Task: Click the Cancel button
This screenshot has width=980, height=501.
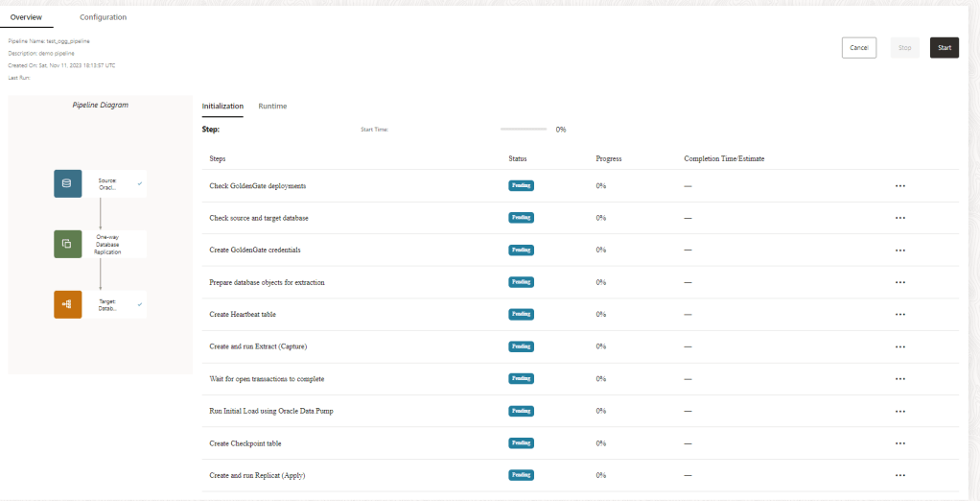Action: coord(858,47)
